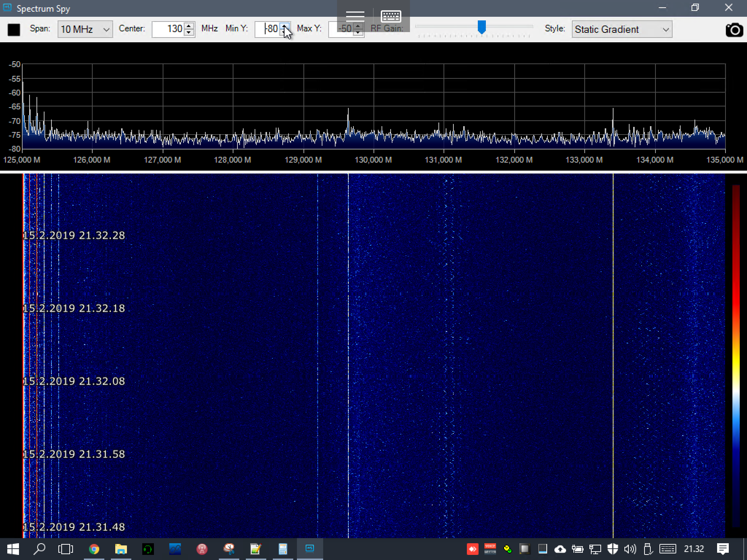Open Google Chrome from the taskbar
Image resolution: width=747 pixels, height=560 pixels.
[94, 549]
